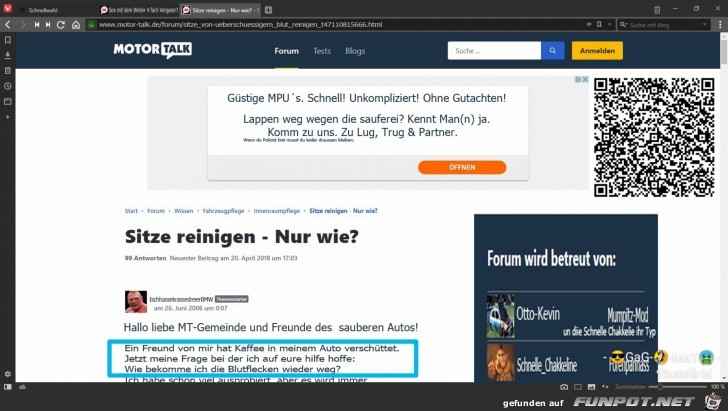Open the vertical three-dot extensions menu
The width and height of the screenshot is (728, 411).
[x=720, y=25]
